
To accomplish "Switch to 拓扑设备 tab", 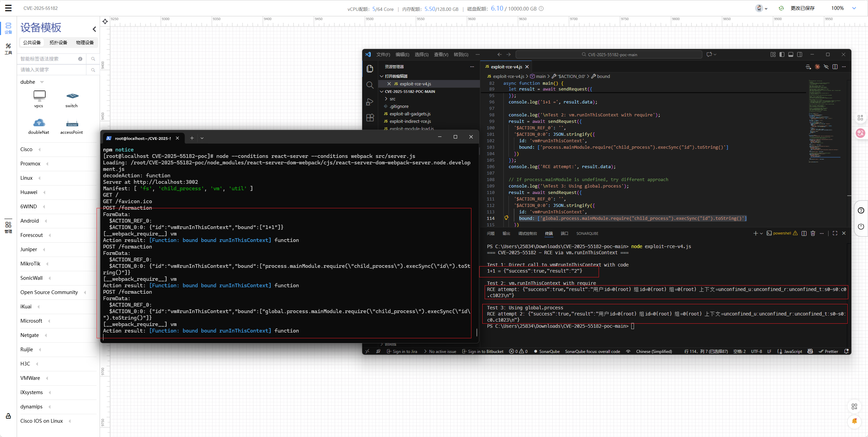I will tap(58, 43).
